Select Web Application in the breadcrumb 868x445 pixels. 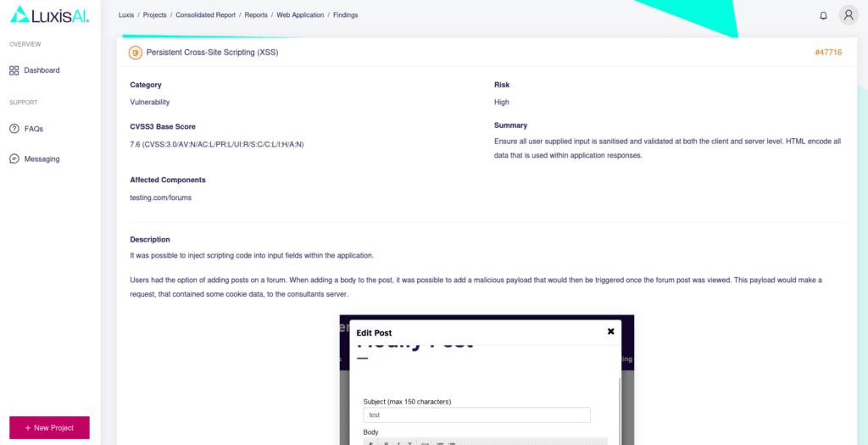pyautogui.click(x=301, y=15)
